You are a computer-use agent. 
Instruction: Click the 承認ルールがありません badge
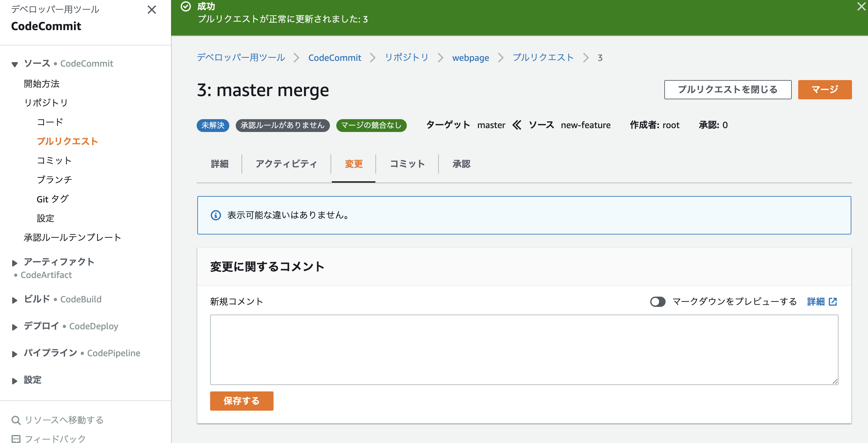pos(283,125)
